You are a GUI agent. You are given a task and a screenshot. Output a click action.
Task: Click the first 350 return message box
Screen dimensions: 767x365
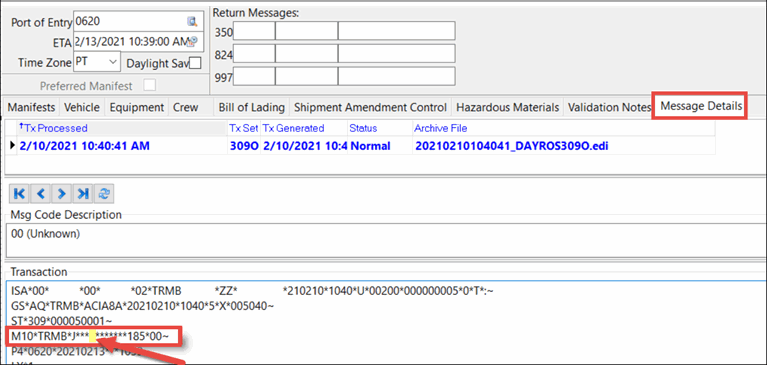pos(254,31)
